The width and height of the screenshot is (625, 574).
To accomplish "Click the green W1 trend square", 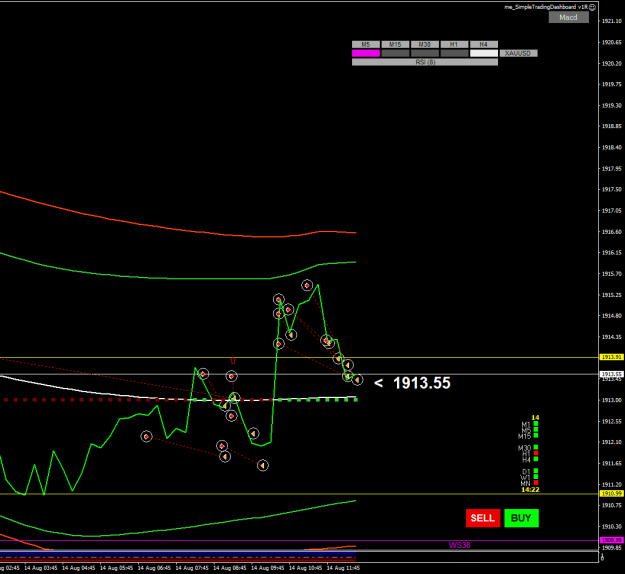I will click(x=536, y=477).
